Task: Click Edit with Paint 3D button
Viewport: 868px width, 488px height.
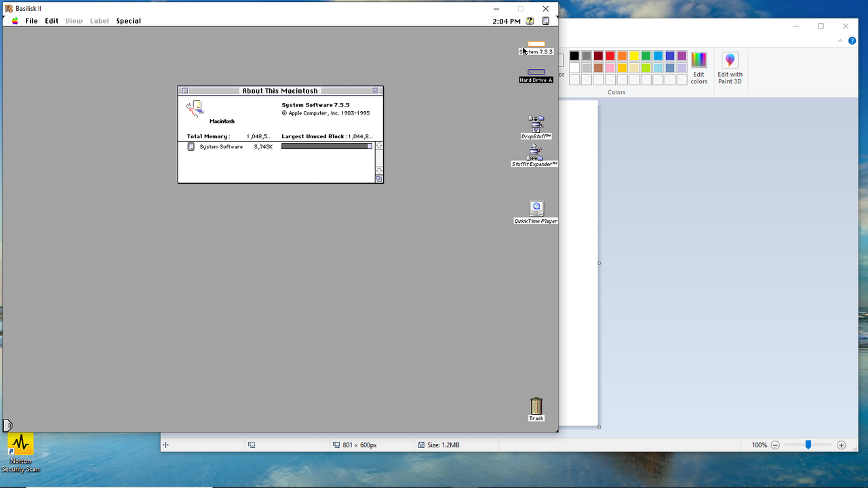Action: [x=730, y=68]
